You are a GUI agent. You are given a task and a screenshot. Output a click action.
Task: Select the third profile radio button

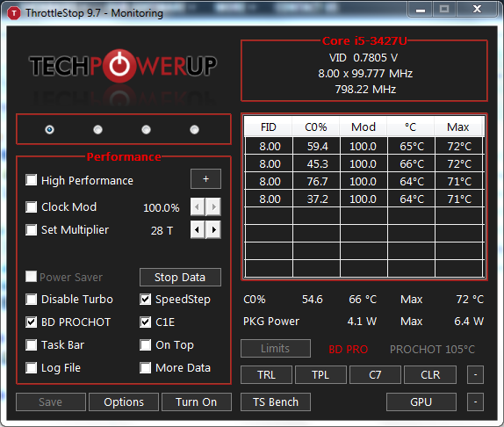point(146,129)
